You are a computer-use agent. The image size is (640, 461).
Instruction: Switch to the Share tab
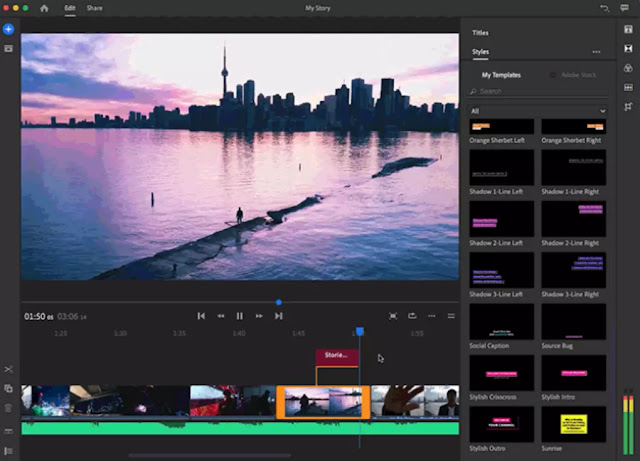[x=94, y=8]
